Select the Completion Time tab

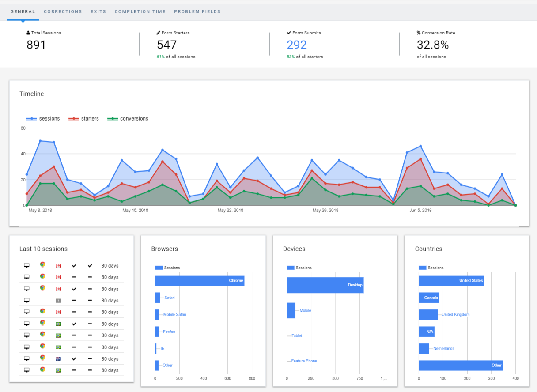coord(140,12)
